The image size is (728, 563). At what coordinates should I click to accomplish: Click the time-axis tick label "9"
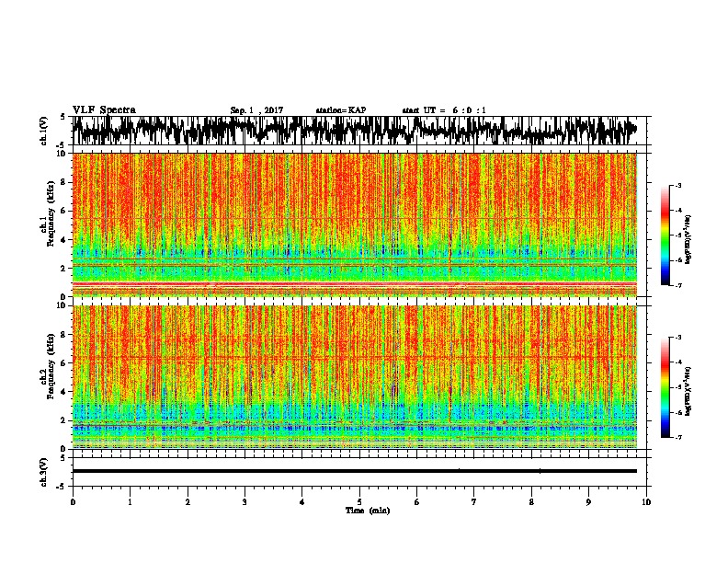(588, 502)
